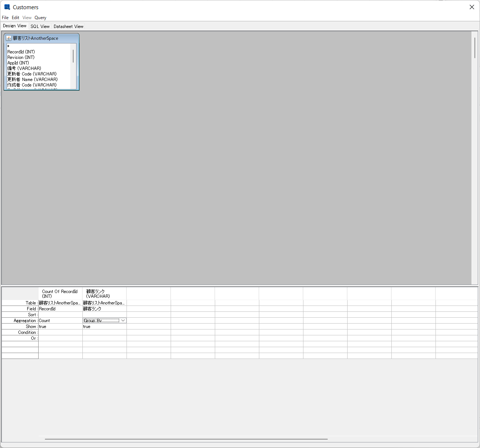Select the Revision (INT) field
Screen dimensions: 480x448
39,57
